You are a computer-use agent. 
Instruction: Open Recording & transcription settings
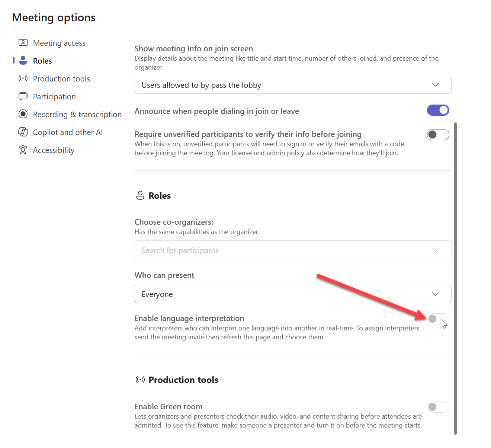point(77,115)
